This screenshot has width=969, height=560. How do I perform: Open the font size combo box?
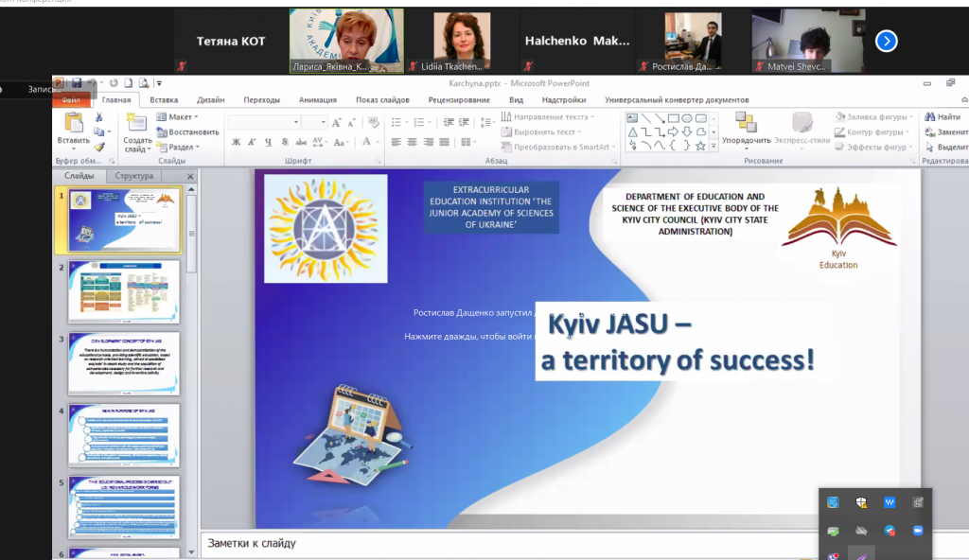point(314,122)
